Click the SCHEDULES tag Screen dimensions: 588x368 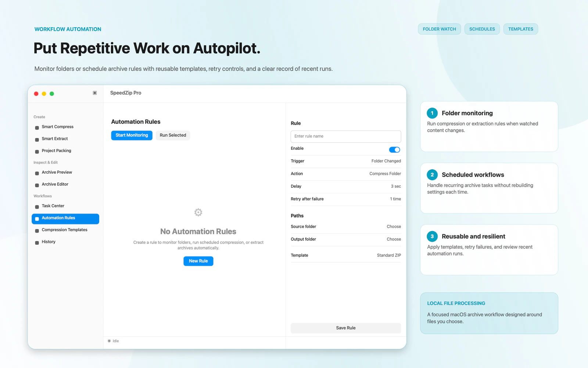click(482, 29)
